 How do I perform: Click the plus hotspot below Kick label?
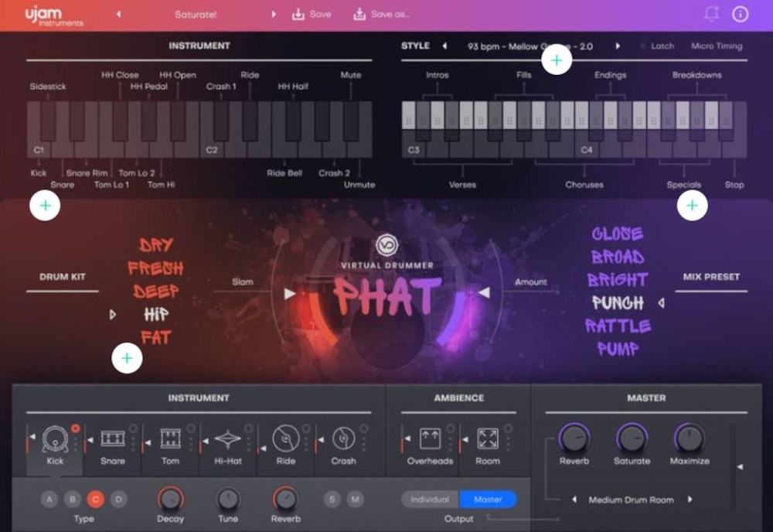(45, 205)
